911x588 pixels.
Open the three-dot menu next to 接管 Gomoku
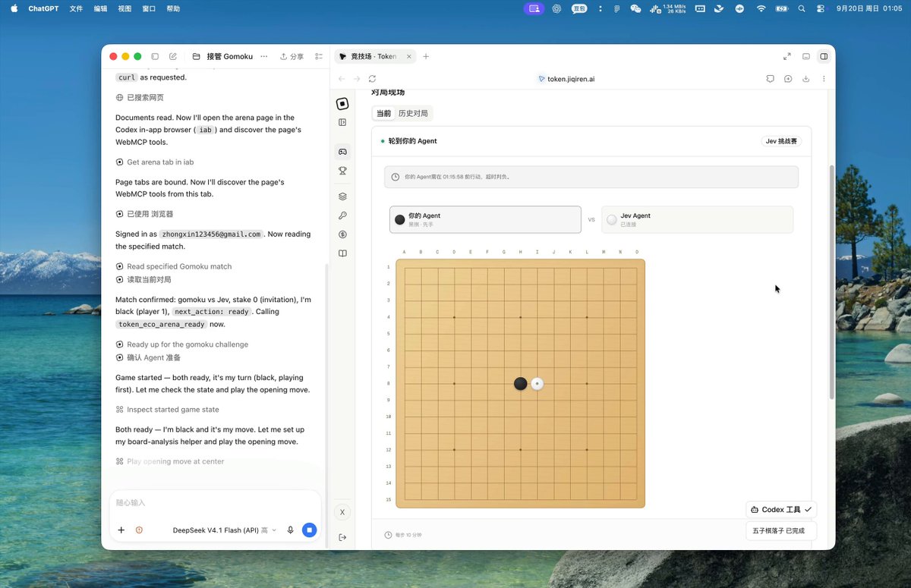point(264,57)
